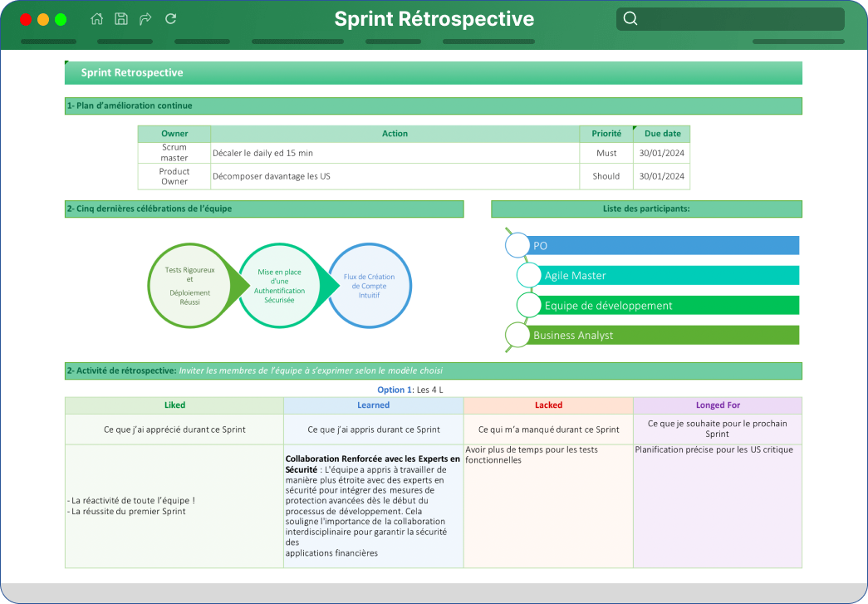Viewport: 868px width, 604px height.
Task: Click the Liked column header
Action: [x=174, y=405]
